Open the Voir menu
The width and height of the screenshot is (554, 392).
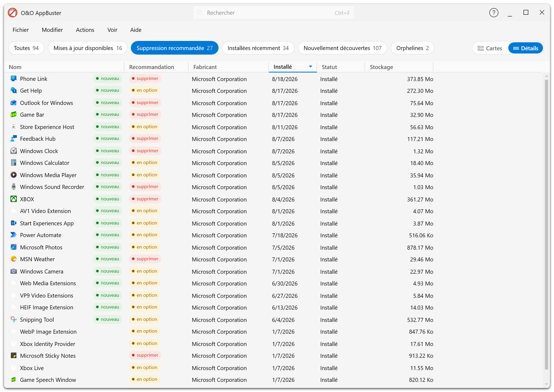coord(112,30)
